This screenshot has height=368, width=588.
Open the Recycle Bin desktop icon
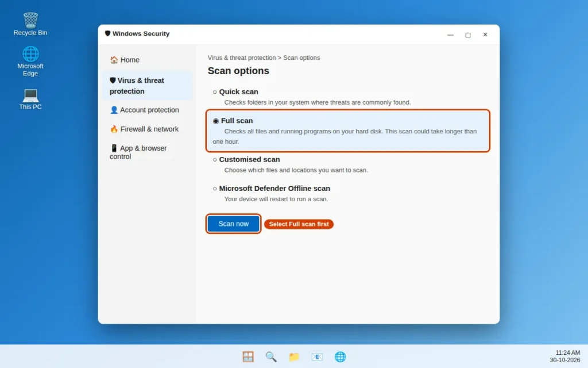[x=30, y=24]
